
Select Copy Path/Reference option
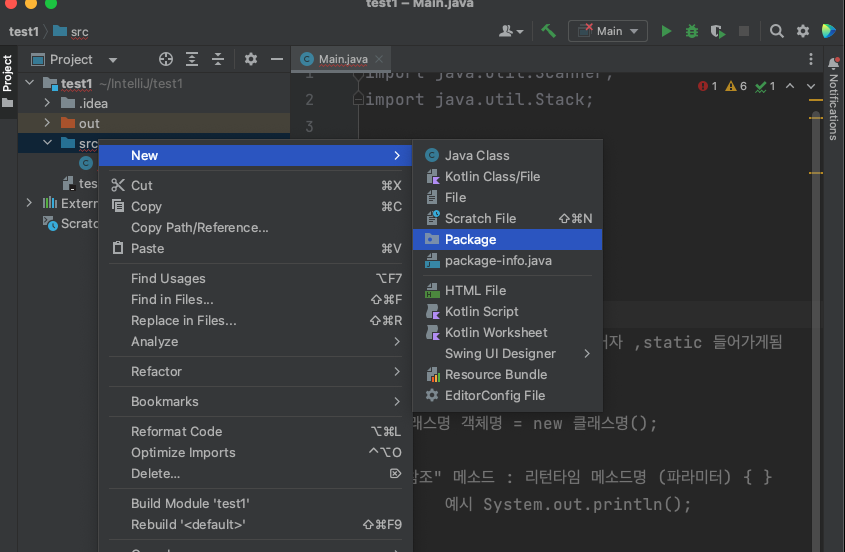click(255, 227)
